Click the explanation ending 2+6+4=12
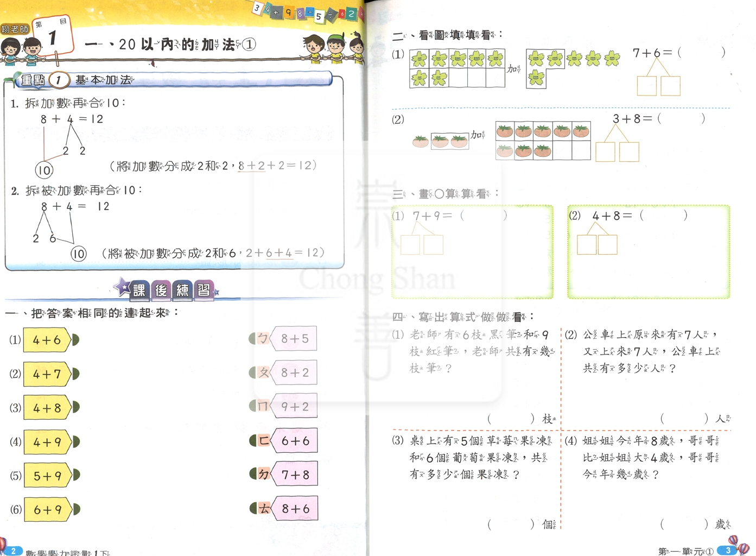 coord(213,253)
